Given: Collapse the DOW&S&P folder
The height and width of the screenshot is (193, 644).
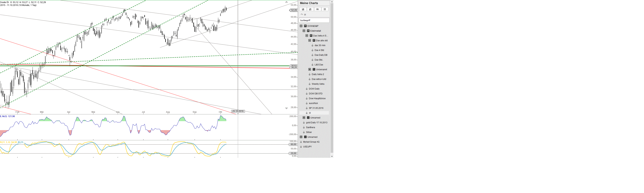Looking at the screenshot, I should pos(301,26).
